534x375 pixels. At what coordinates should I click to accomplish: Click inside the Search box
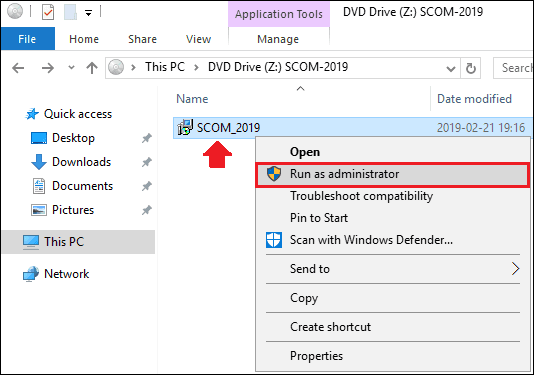point(514,68)
